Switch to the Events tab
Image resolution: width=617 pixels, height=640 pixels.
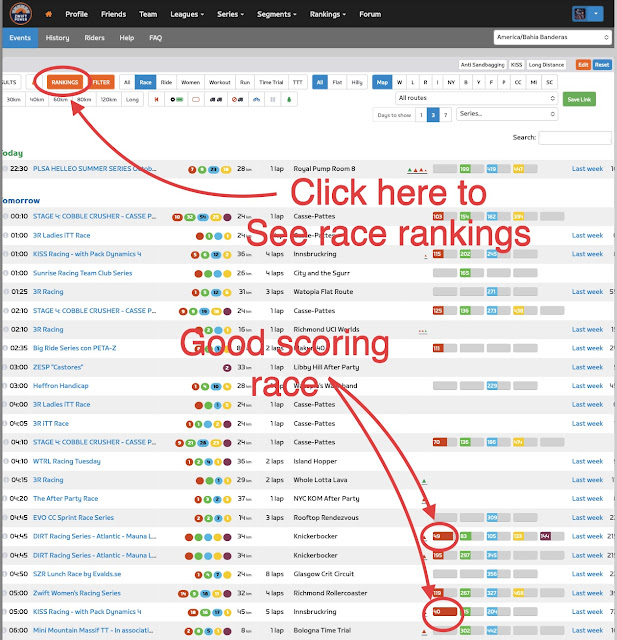20,38
